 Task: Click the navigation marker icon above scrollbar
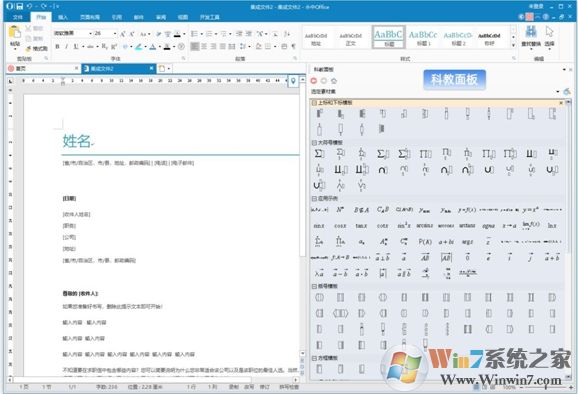coord(293,81)
